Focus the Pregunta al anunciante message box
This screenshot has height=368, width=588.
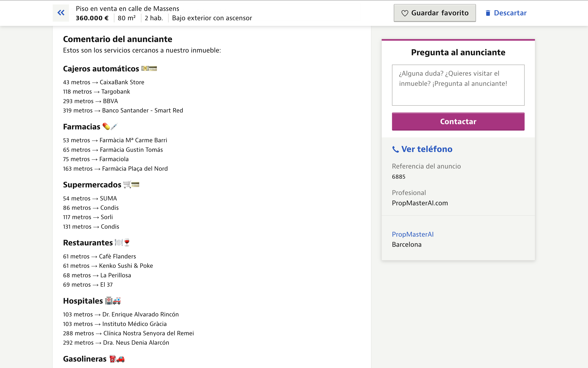(x=458, y=85)
